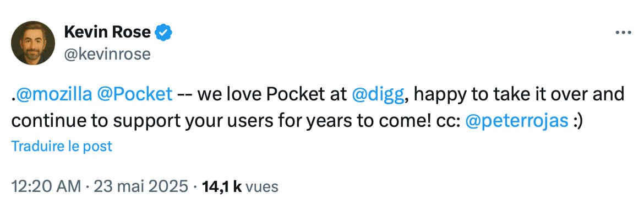The image size is (644, 214).
Task: View the 14,1 k views count
Action: pyautogui.click(x=222, y=186)
